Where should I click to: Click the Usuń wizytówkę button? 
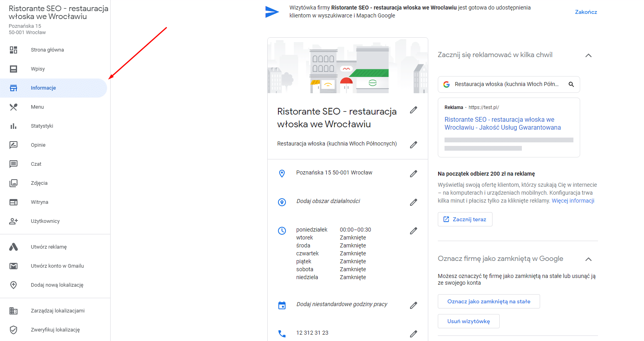pos(469,321)
